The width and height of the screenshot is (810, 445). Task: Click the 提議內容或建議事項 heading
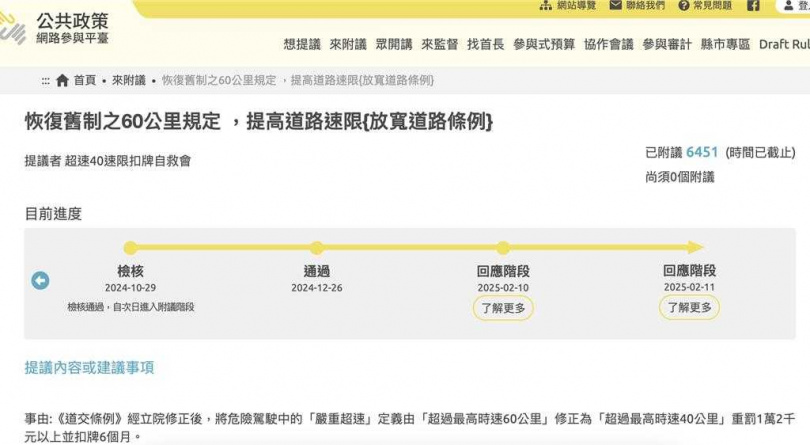click(89, 367)
